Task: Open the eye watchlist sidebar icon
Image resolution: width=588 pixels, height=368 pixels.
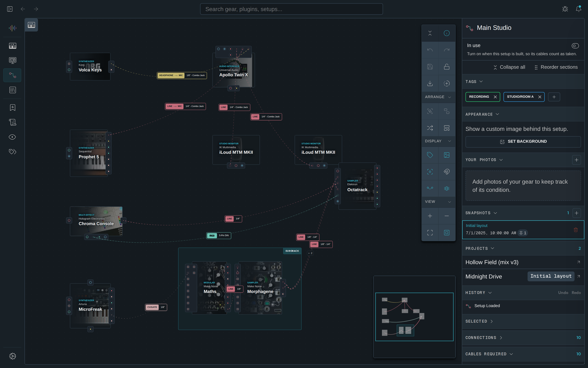Action: [x=13, y=137]
